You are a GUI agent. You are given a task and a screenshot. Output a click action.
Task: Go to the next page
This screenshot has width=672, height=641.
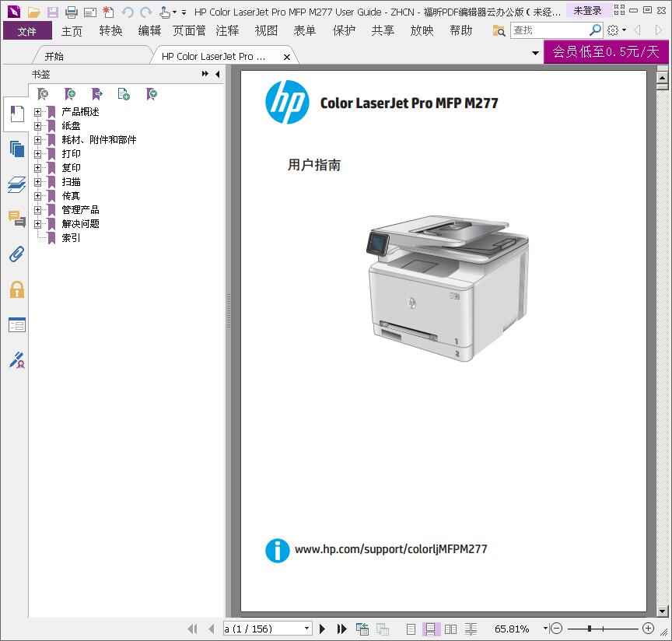[x=322, y=629]
